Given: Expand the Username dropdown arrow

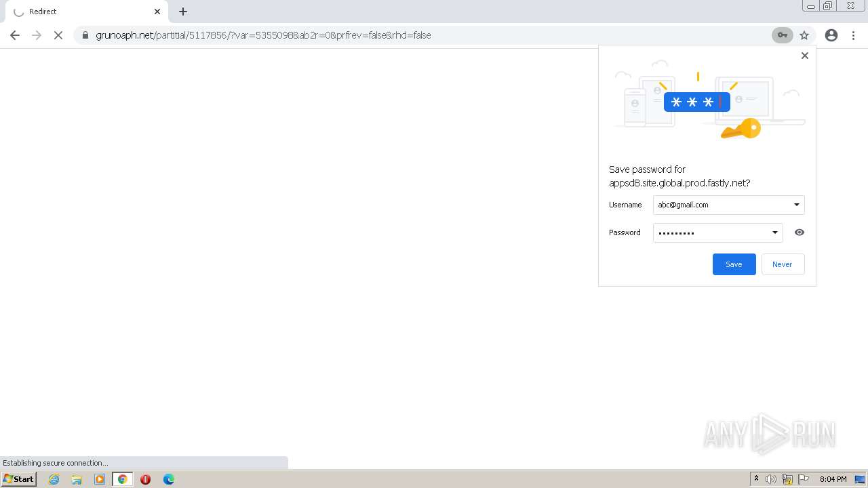Looking at the screenshot, I should tap(797, 205).
